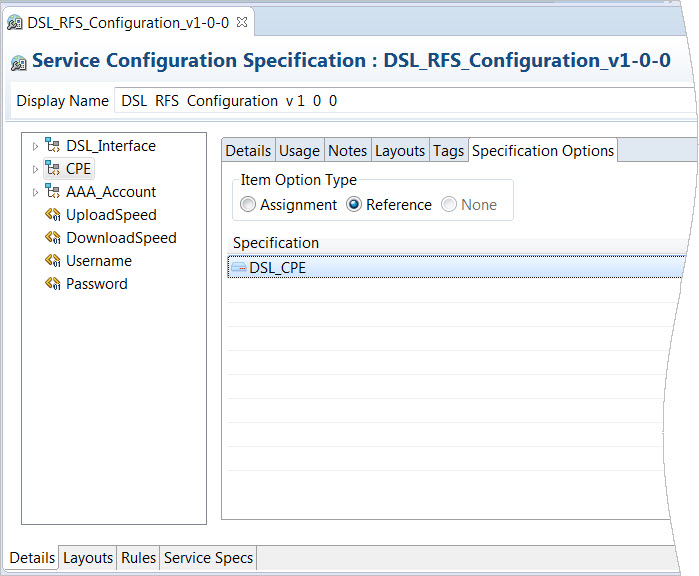Close the DSL_RFS_Configuration_v1-0-0 editor tab
The image size is (699, 576).
(241, 21)
